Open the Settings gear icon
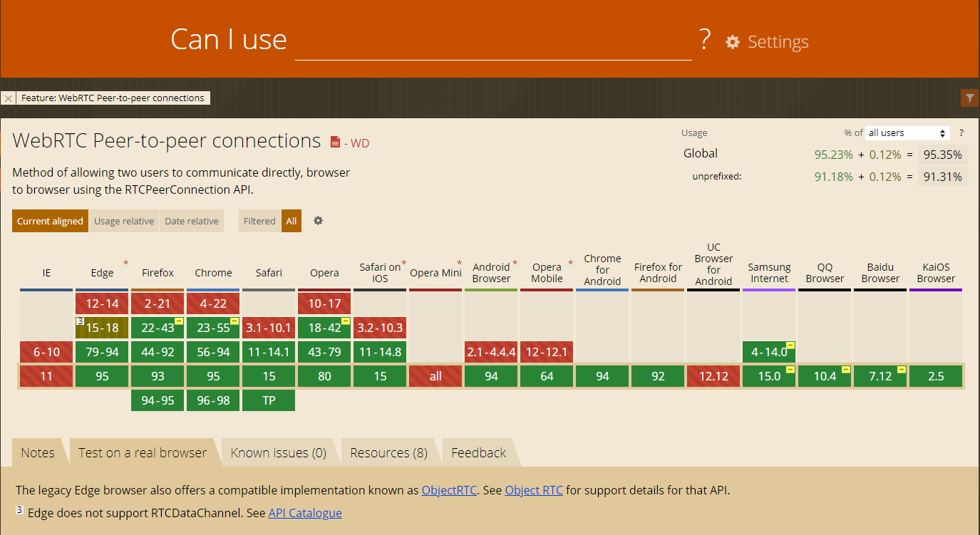This screenshot has width=980, height=535. click(733, 42)
